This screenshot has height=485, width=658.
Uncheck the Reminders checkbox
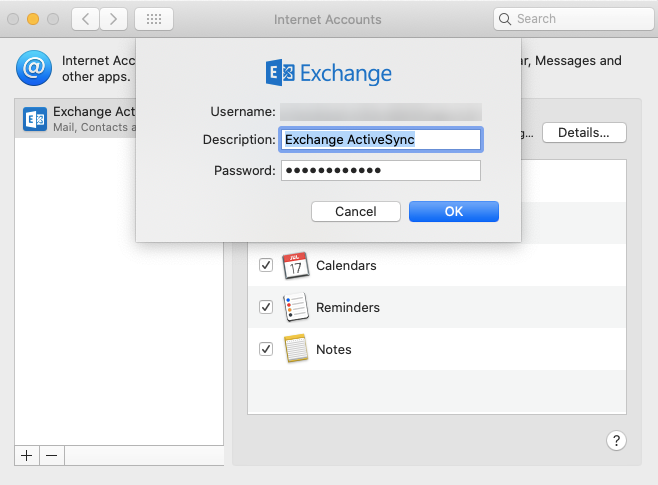point(266,307)
